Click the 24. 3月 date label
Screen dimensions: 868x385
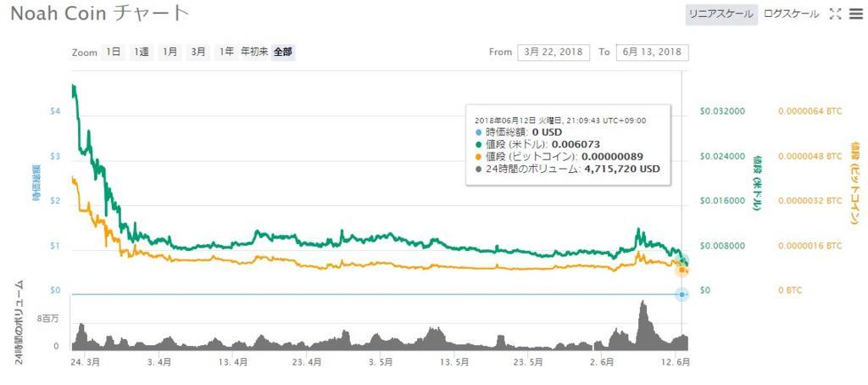pyautogui.click(x=86, y=362)
